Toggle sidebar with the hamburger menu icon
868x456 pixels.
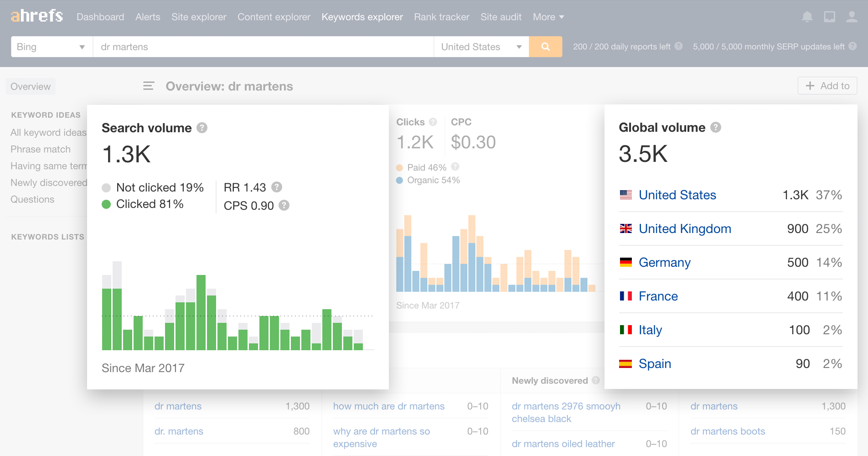coord(149,86)
